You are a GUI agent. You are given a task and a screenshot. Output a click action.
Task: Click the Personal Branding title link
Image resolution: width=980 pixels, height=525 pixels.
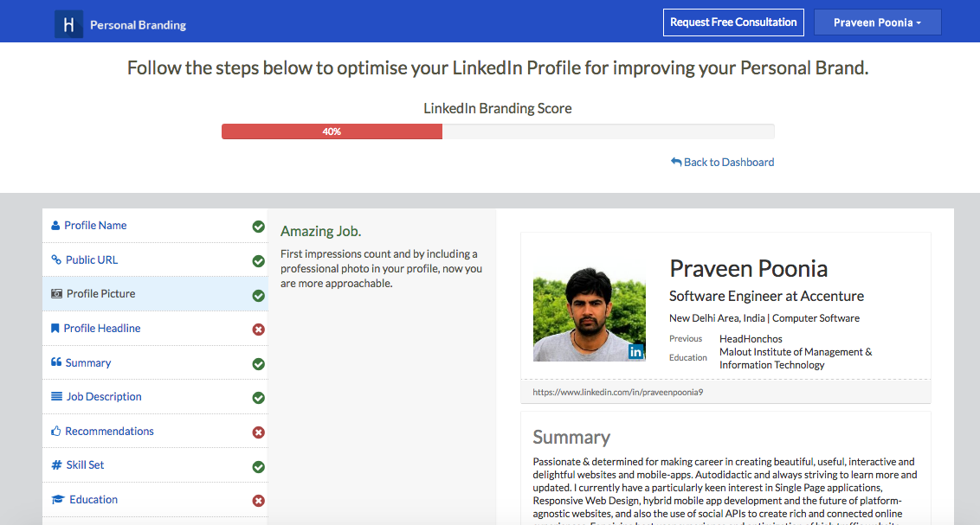[x=139, y=25]
